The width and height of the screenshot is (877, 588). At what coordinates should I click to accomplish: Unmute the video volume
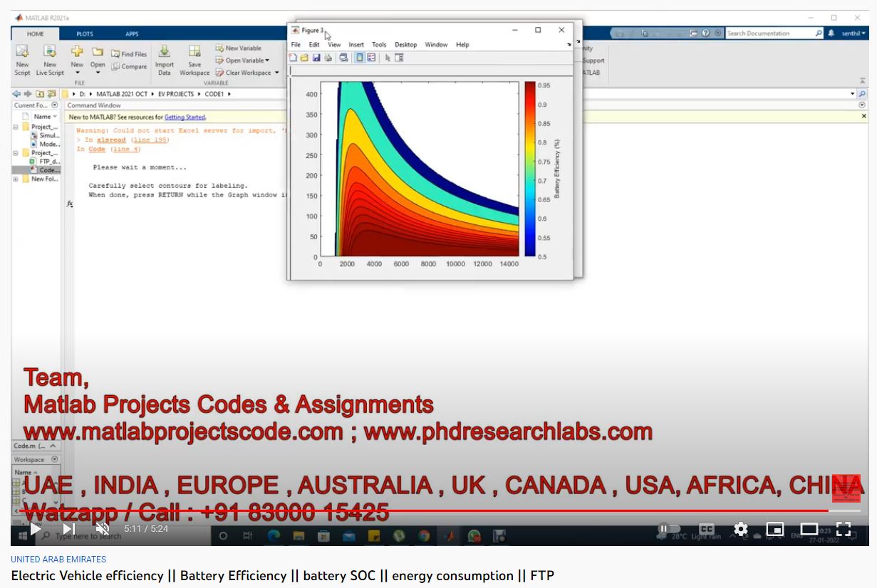103,529
